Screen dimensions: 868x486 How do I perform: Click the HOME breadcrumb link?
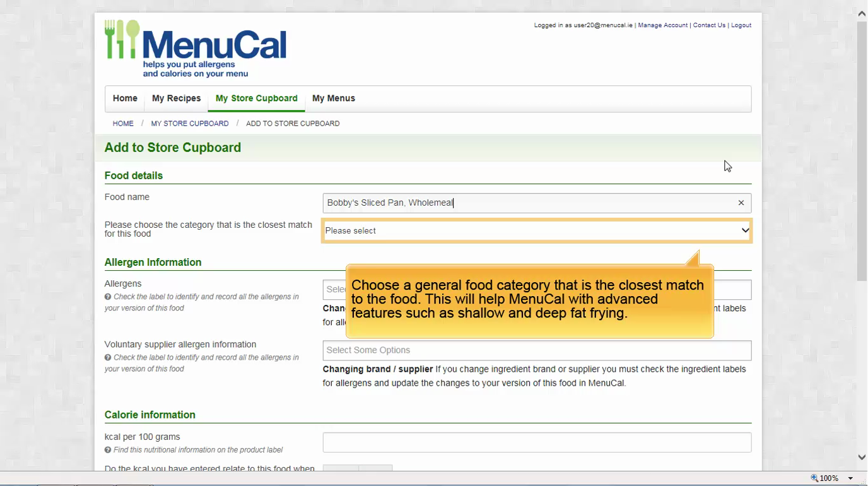click(123, 124)
